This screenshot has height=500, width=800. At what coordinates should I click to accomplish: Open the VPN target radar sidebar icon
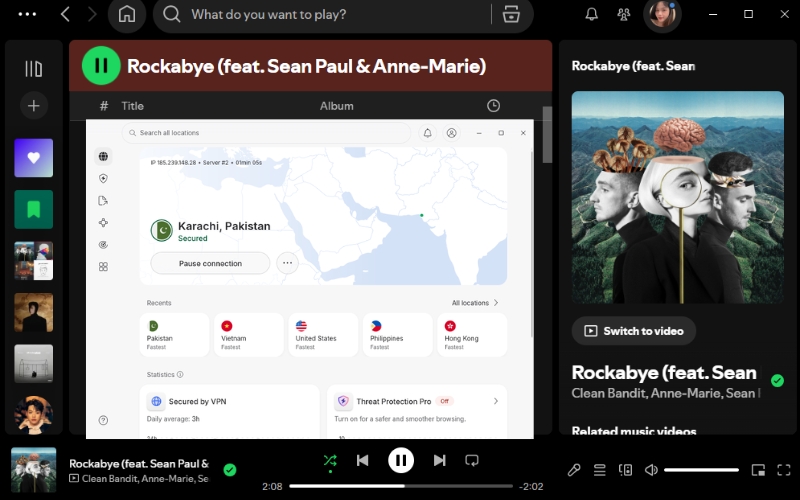[104, 245]
